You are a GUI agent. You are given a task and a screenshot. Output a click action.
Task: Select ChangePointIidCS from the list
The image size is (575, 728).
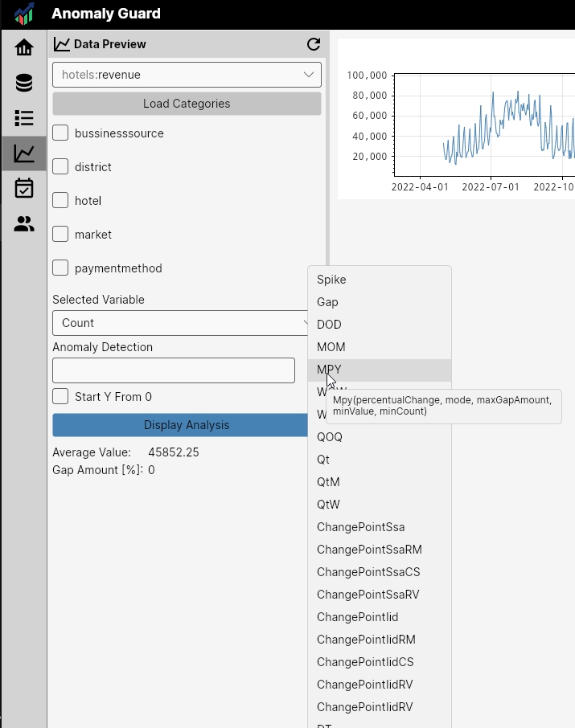[380, 662]
